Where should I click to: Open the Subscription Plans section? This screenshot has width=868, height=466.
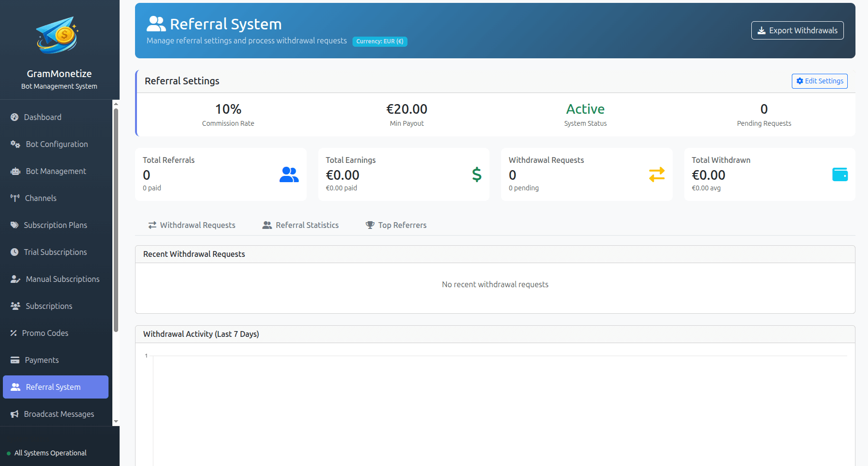click(x=55, y=225)
